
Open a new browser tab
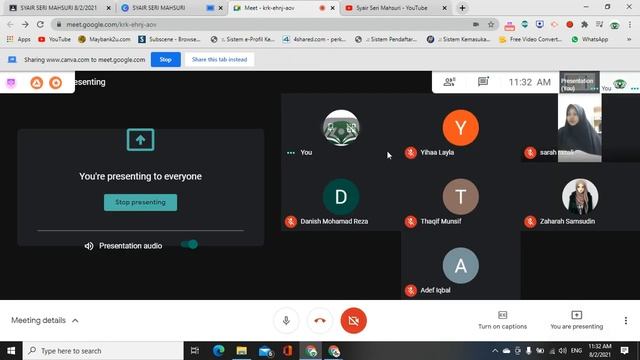click(462, 8)
